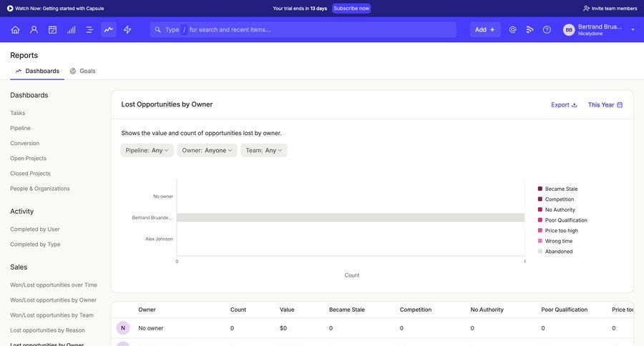Expand the Pipeline: Any filter
The image size is (644, 346).
(x=147, y=150)
